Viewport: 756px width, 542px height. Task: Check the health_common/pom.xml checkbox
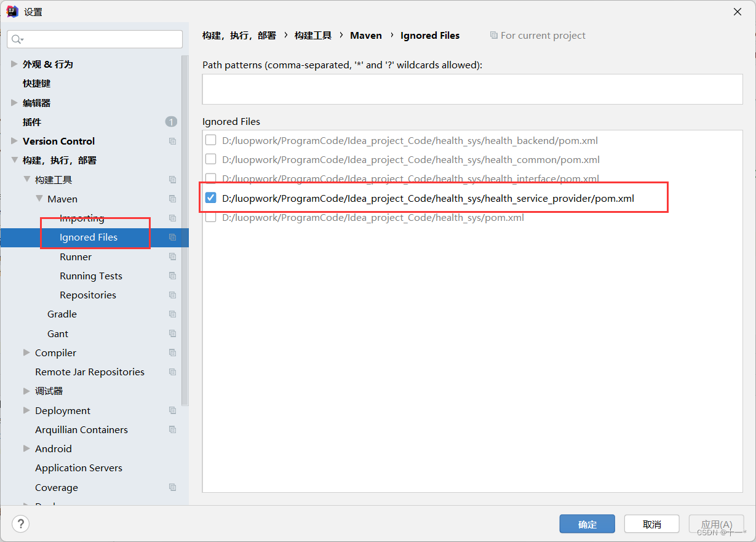tap(210, 159)
